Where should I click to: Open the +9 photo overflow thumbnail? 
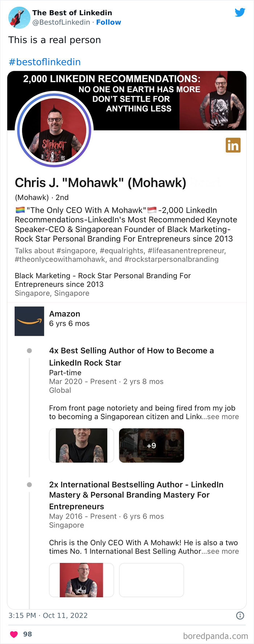click(151, 446)
